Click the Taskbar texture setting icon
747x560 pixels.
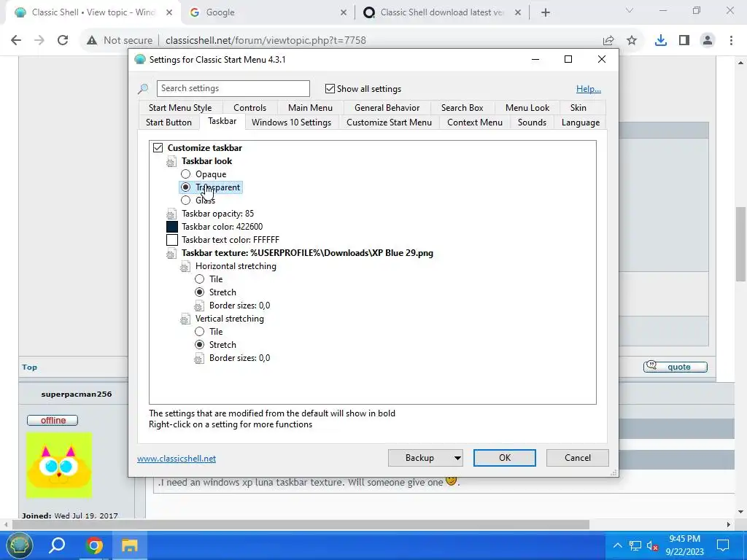[x=171, y=253]
